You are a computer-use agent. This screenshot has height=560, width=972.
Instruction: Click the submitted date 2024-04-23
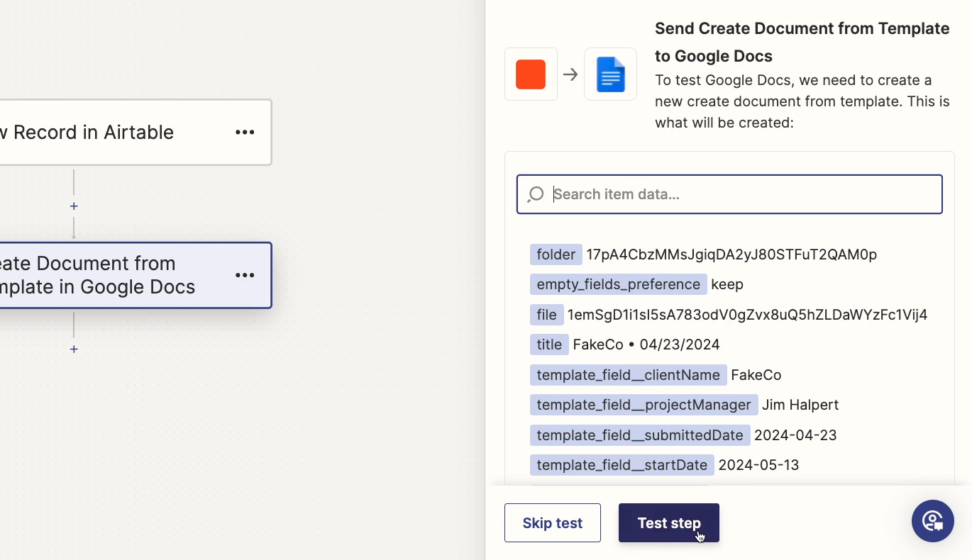click(x=795, y=435)
